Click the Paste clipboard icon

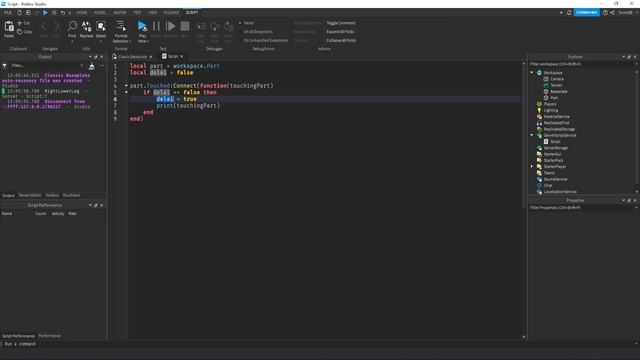click(9, 27)
